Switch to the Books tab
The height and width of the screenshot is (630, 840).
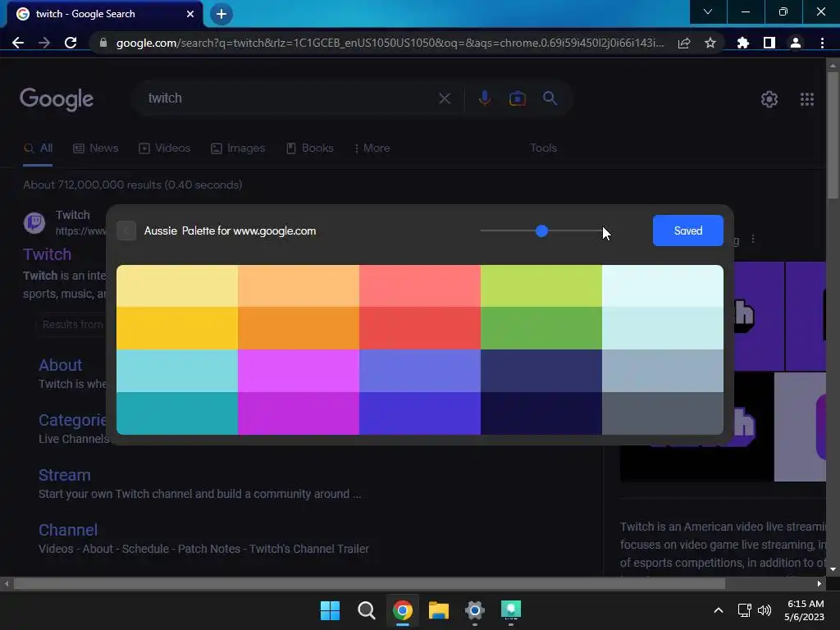(x=309, y=148)
